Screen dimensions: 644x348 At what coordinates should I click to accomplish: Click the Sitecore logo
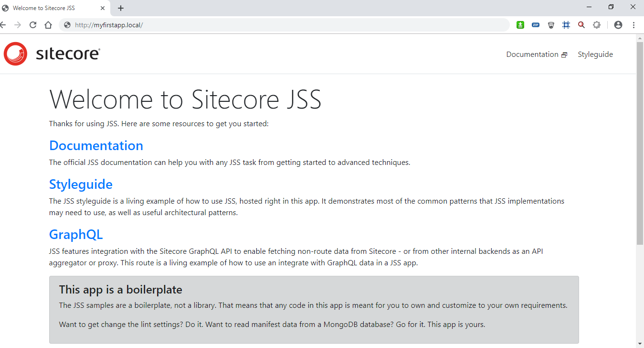(x=52, y=54)
